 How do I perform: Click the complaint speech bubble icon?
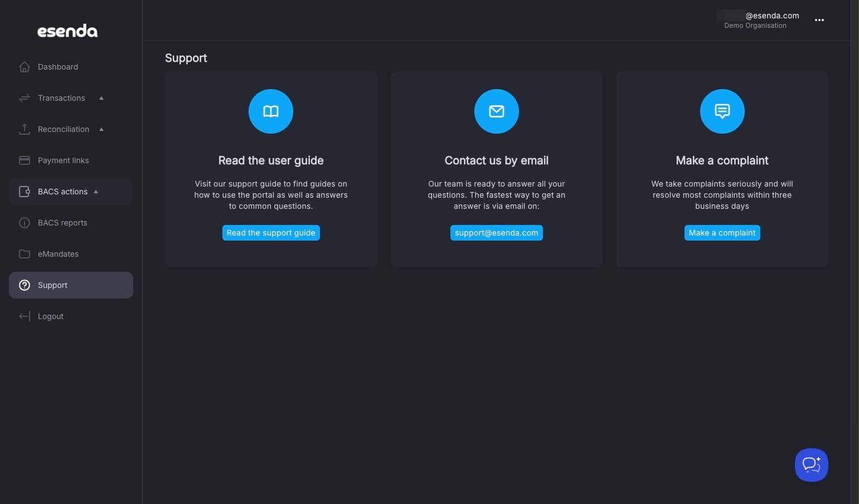[x=722, y=111]
